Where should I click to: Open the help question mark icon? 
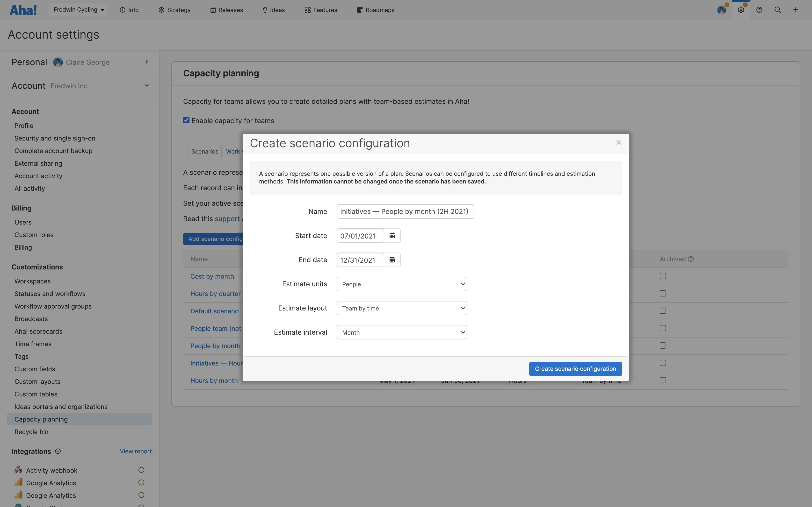coord(759,10)
